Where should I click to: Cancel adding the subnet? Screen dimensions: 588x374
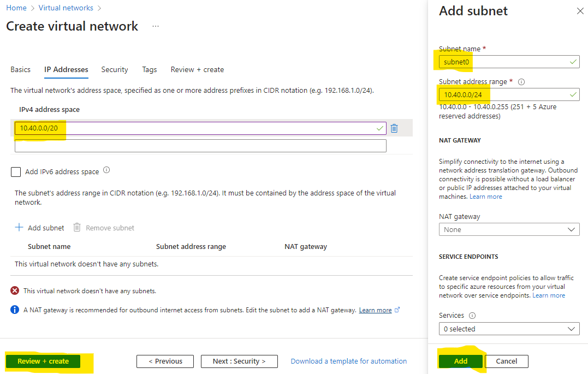click(x=506, y=361)
